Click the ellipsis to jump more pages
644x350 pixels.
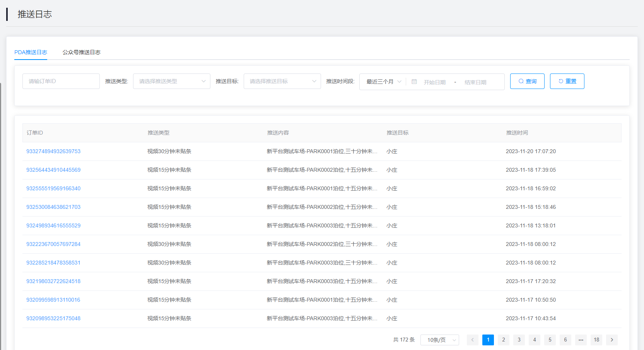[x=581, y=340]
